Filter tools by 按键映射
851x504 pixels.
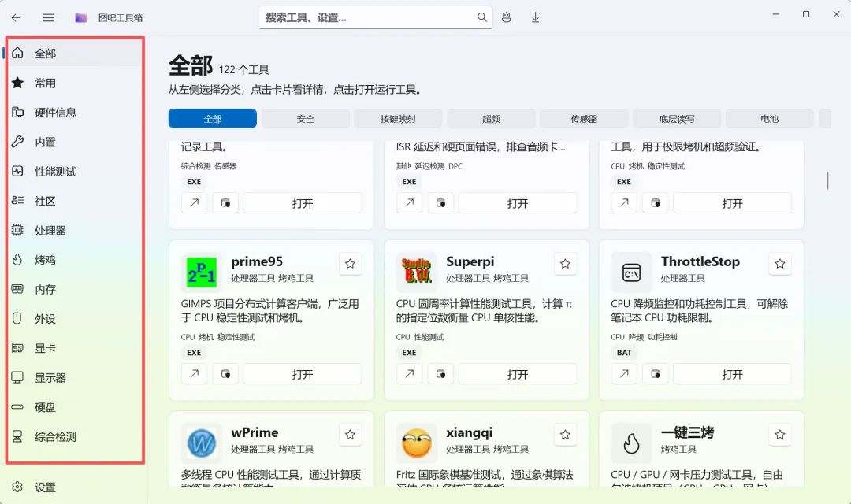pos(399,119)
